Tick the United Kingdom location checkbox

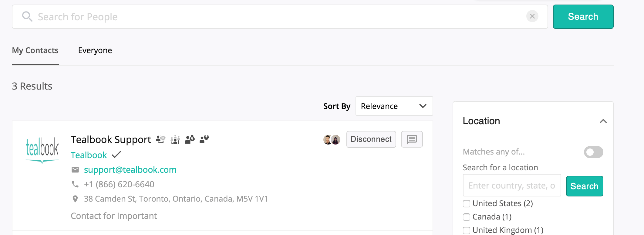pyautogui.click(x=467, y=230)
